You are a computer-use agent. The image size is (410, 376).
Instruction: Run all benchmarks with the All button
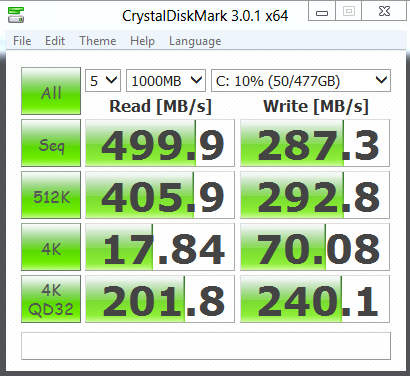51,91
